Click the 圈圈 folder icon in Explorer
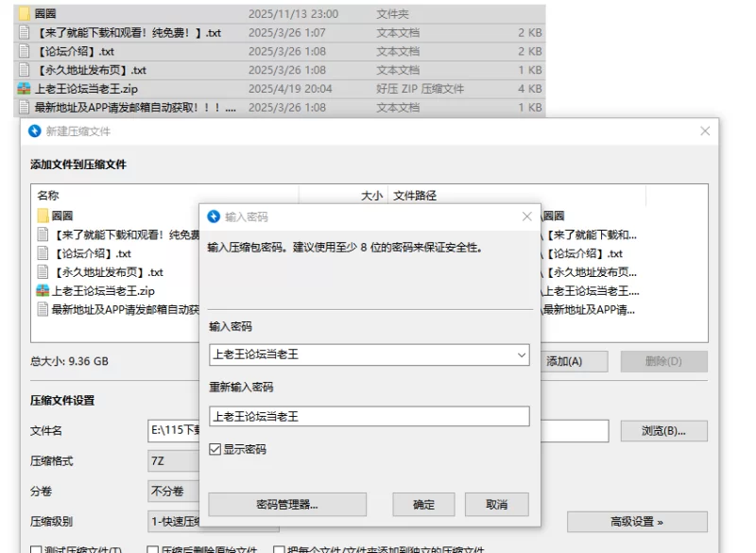The image size is (756, 553). pos(25,14)
